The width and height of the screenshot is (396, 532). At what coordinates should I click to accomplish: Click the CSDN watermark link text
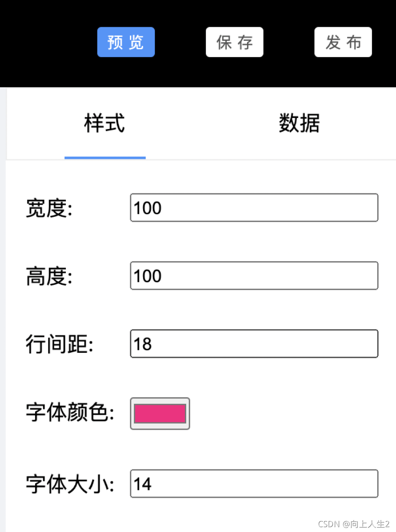[353, 524]
